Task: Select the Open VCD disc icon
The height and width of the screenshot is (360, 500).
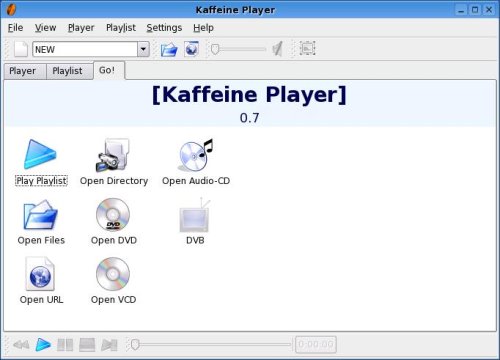Action: (113, 274)
